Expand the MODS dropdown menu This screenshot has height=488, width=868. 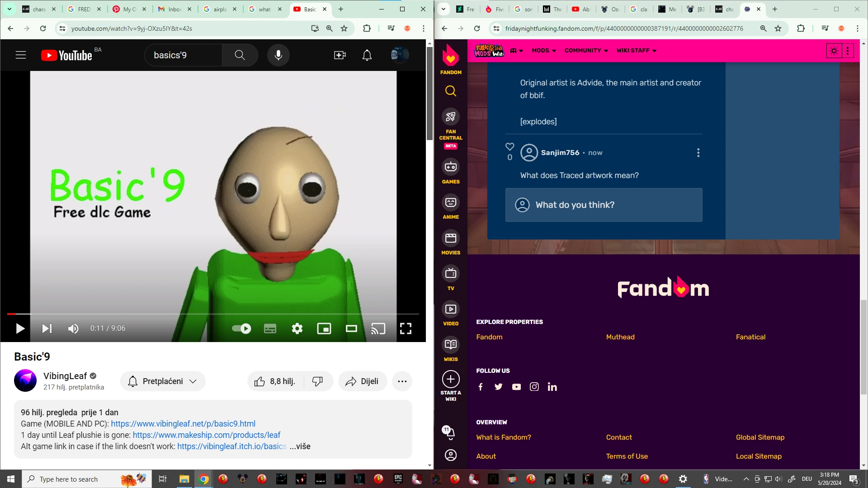(x=544, y=51)
